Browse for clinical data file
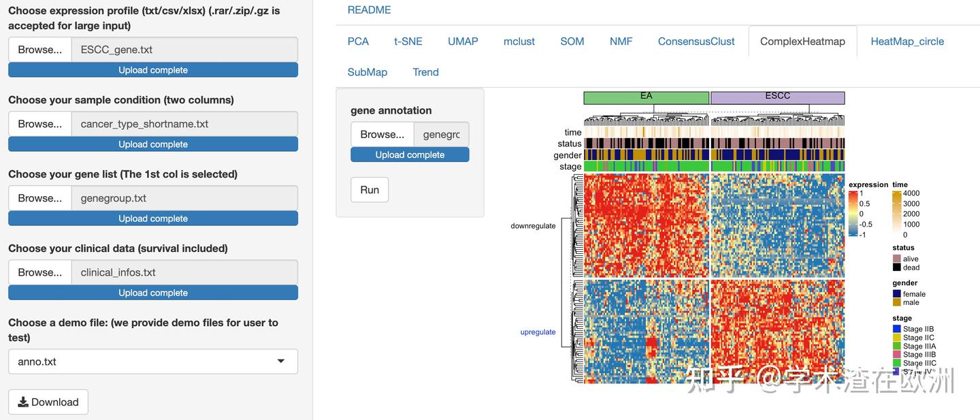The height and width of the screenshot is (420, 980). pyautogui.click(x=40, y=272)
